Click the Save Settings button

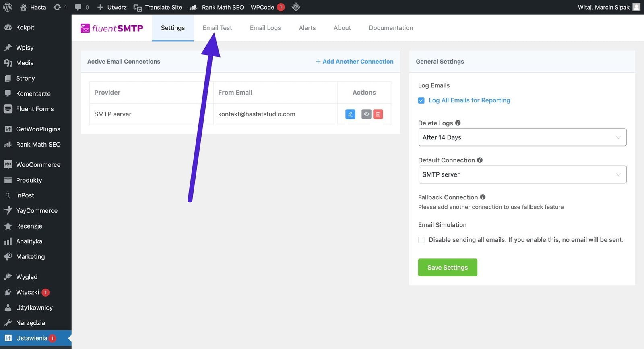pyautogui.click(x=448, y=268)
